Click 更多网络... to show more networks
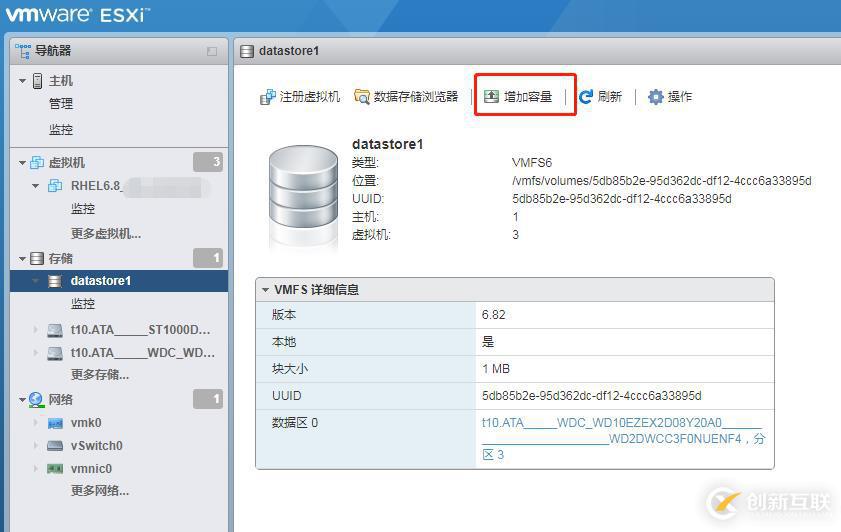841x532 pixels. tap(100, 490)
